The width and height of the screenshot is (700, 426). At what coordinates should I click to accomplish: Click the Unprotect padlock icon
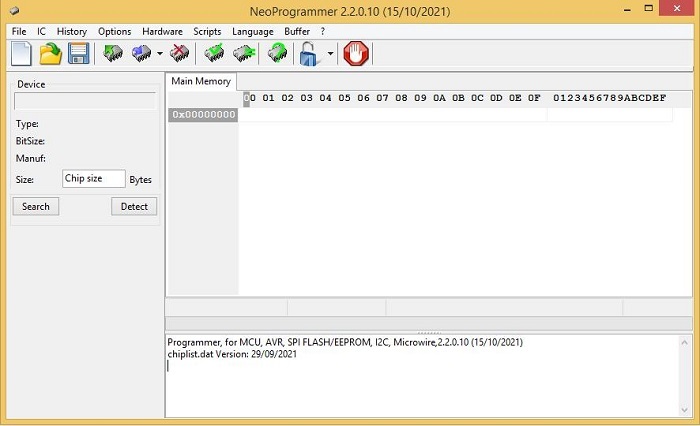tap(309, 54)
